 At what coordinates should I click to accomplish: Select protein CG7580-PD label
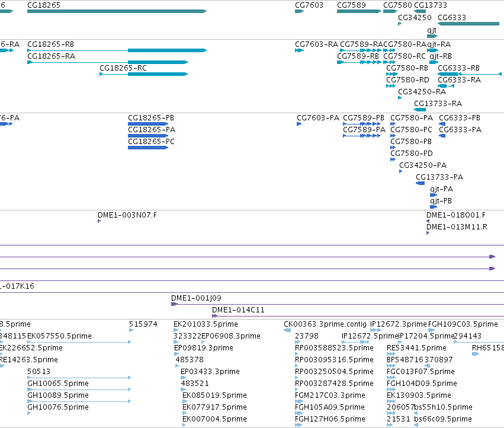tap(412, 153)
